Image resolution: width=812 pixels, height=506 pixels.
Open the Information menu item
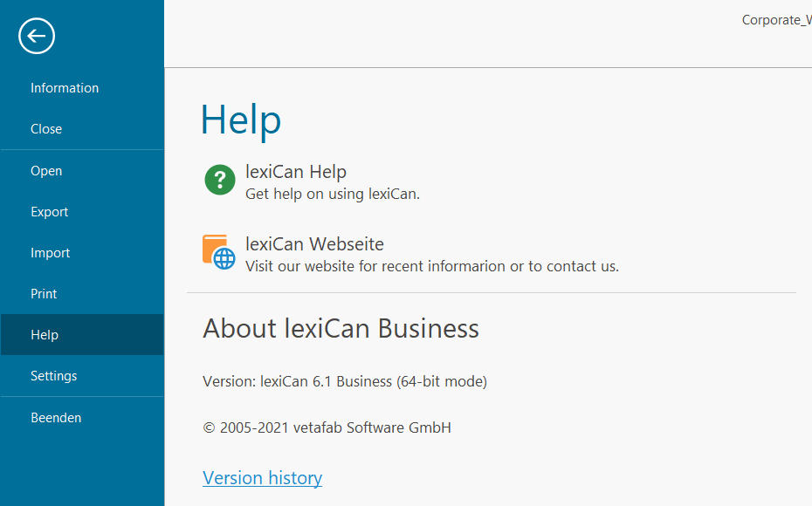[x=65, y=88]
